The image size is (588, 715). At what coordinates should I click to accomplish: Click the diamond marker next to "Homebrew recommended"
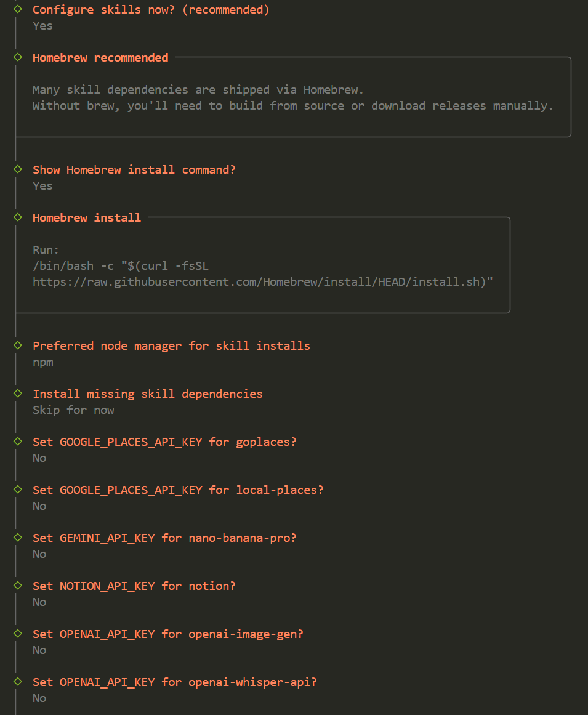tap(18, 57)
